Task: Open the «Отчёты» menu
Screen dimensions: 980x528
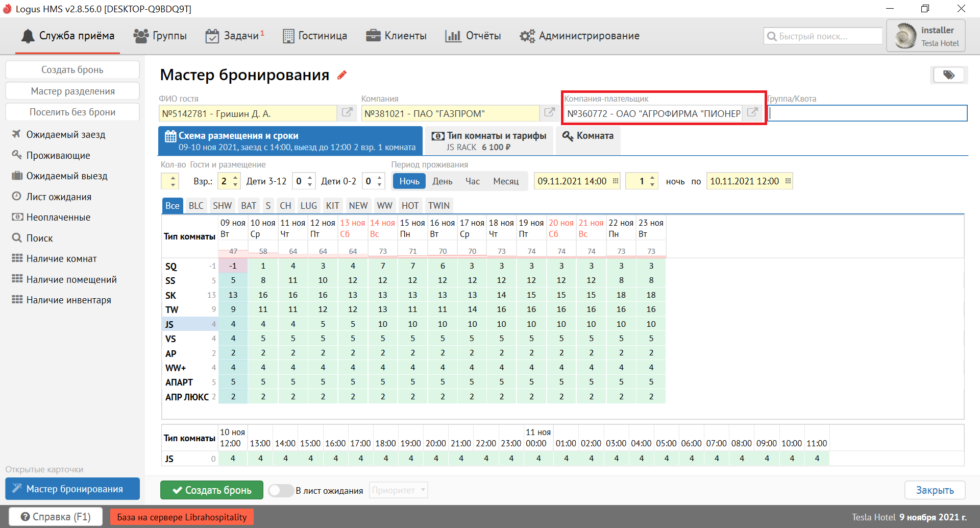Action: pos(473,36)
